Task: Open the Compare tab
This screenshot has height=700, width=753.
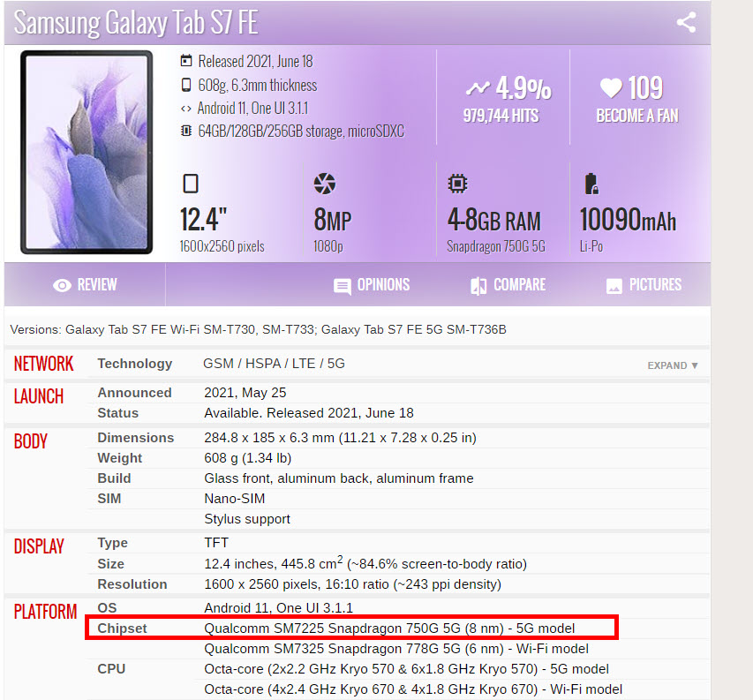Action: pyautogui.click(x=508, y=285)
